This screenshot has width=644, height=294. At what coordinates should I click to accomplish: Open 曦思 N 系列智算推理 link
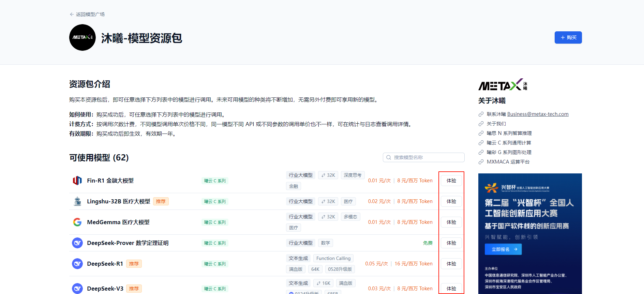(x=509, y=133)
